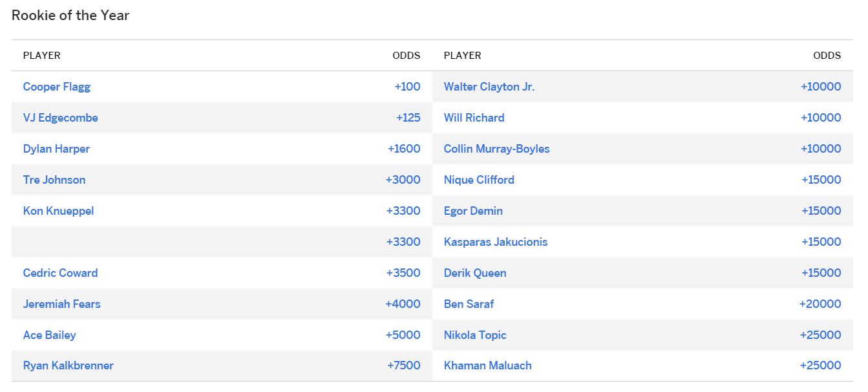This screenshot has height=392, width=868.
Task: Click Walter Clayton Jr. link
Action: click(489, 87)
